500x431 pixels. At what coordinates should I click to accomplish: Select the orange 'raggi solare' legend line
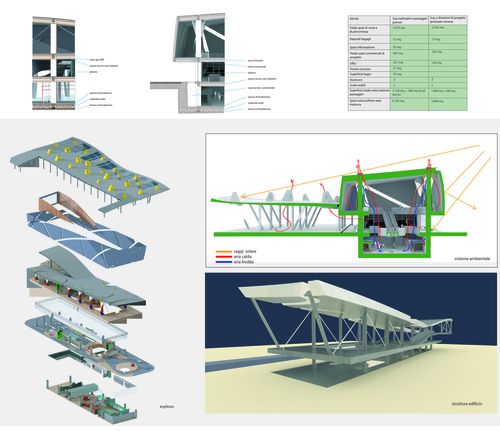(224, 252)
